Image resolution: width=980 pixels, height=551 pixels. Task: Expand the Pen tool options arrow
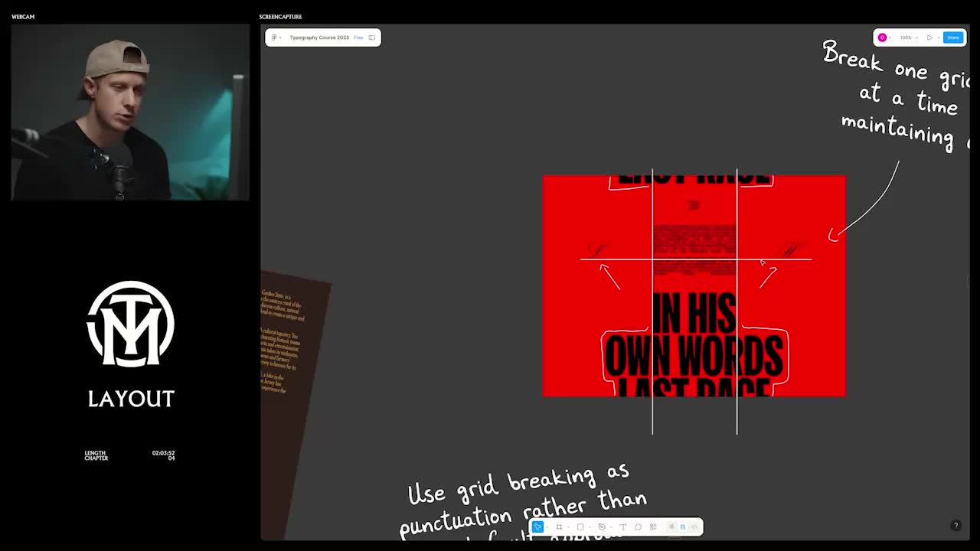coord(612,527)
